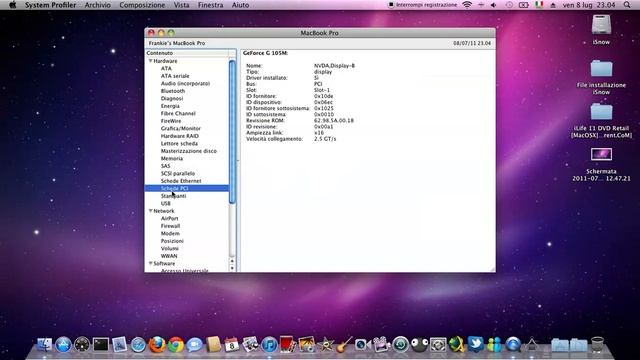Screen dimensions: 640x360
Task: Select USB in the Hardware list
Action: (x=166, y=203)
